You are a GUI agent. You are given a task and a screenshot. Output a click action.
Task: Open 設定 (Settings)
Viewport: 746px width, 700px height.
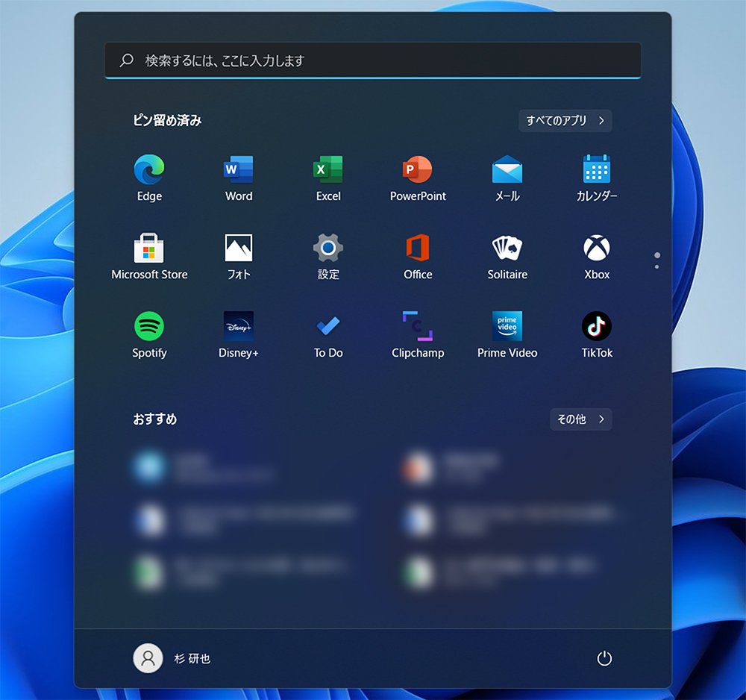(x=328, y=257)
